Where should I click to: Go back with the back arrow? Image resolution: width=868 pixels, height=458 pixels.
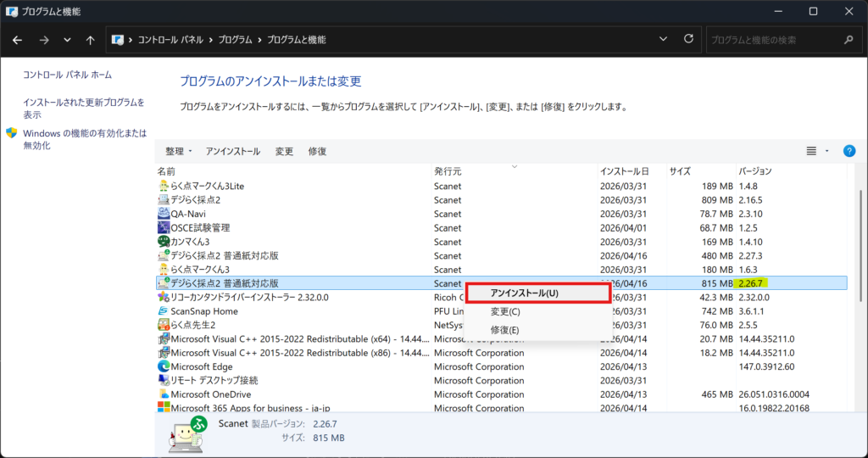(18, 40)
